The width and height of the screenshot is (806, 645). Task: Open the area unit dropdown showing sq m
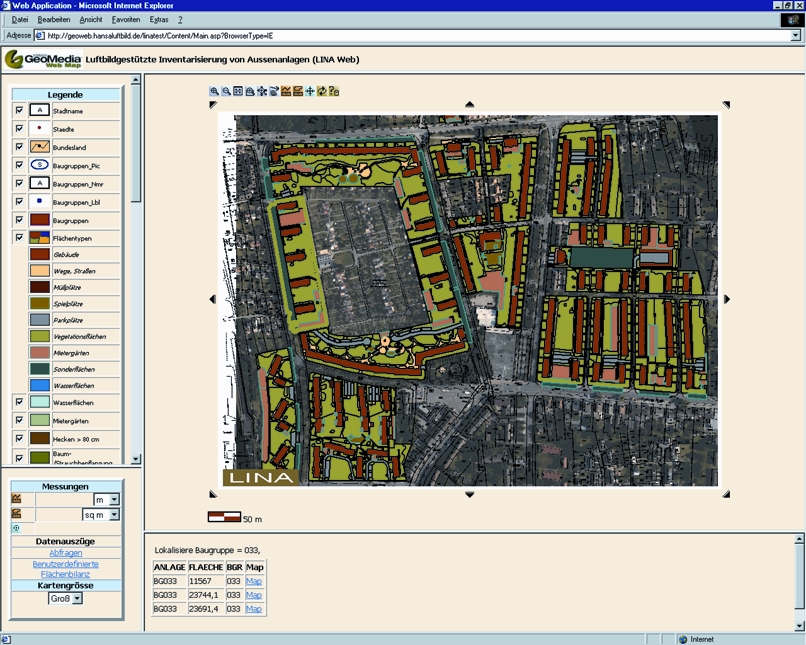(x=114, y=514)
